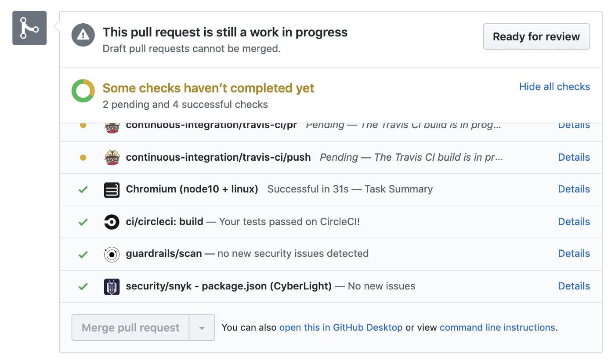
Task: Collapse the list via Hide all checks
Action: [554, 86]
